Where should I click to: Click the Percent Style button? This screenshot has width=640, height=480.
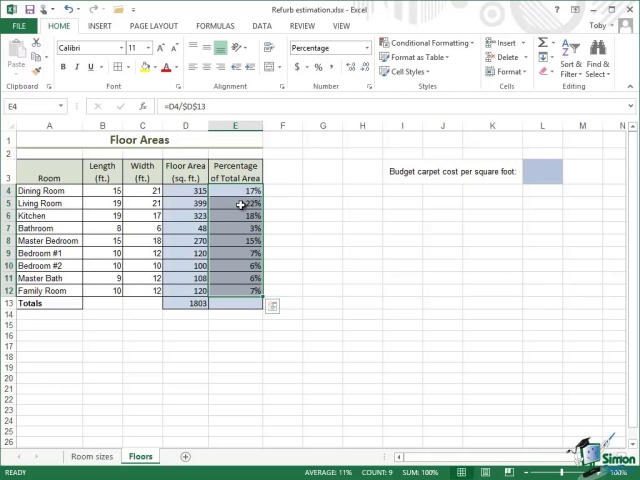(x=318, y=67)
